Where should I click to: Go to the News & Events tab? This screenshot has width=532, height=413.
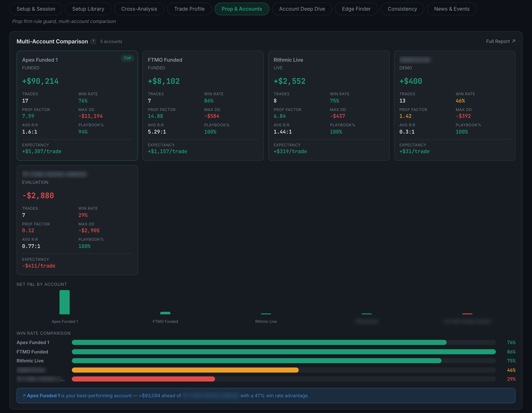(452, 9)
